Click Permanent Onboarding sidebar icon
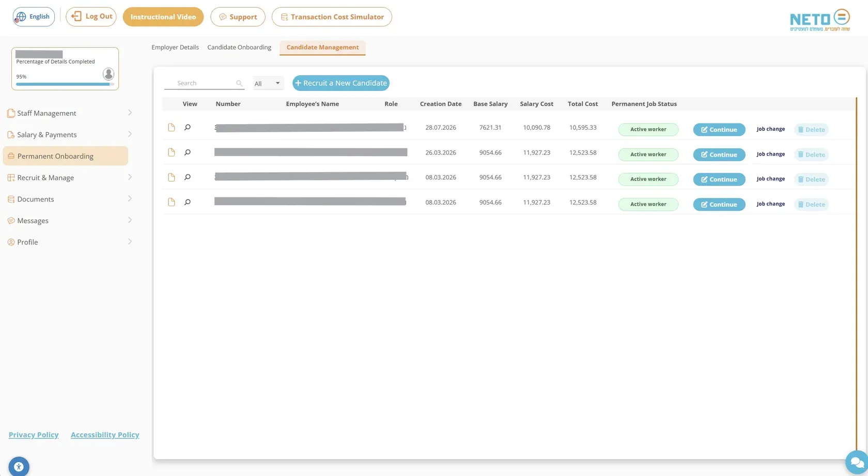868x476 pixels. point(11,156)
